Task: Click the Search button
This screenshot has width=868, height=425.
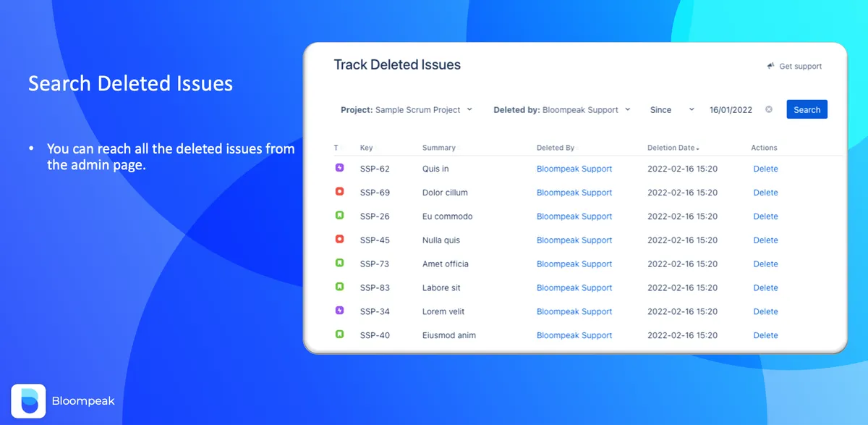Action: click(807, 110)
